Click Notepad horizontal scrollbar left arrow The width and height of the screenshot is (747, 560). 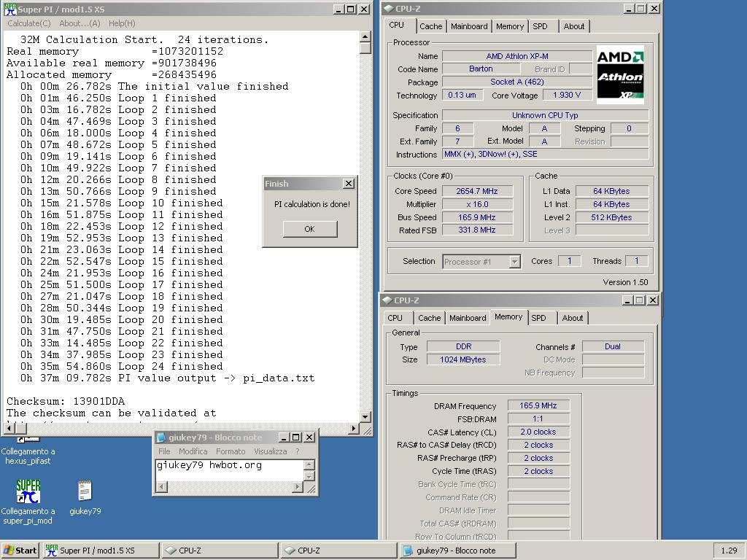point(161,486)
